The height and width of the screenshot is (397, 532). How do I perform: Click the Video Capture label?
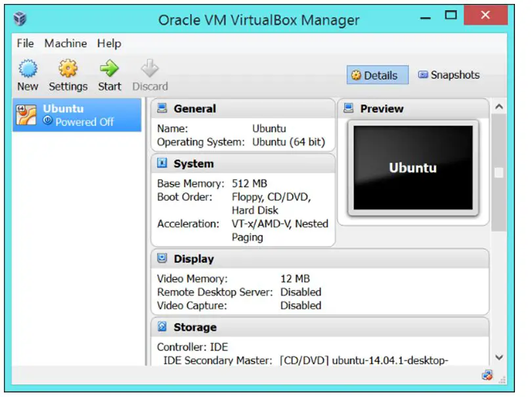(192, 306)
